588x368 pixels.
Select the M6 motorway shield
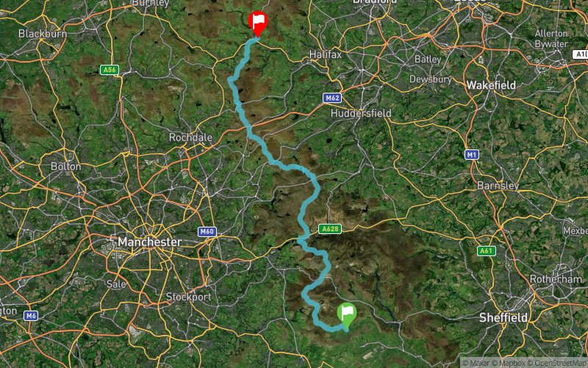pos(31,316)
